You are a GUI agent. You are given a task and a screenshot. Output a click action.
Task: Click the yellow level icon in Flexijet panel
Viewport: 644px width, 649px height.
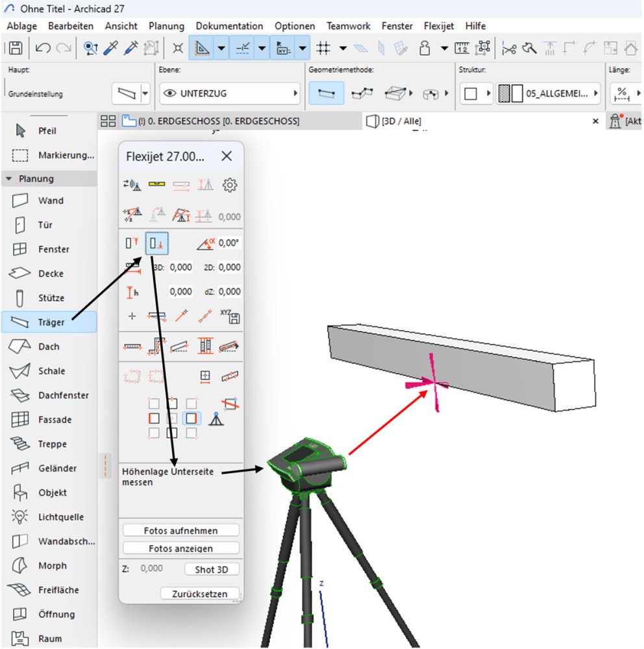coord(157,184)
